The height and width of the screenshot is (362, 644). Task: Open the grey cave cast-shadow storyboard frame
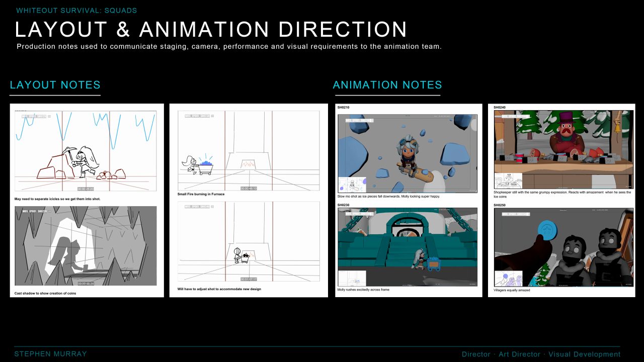[86, 246]
